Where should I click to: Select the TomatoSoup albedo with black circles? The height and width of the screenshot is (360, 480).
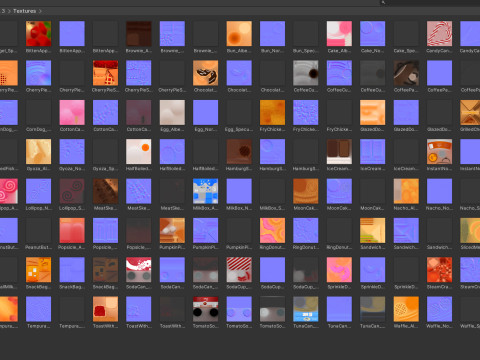pos(206,309)
